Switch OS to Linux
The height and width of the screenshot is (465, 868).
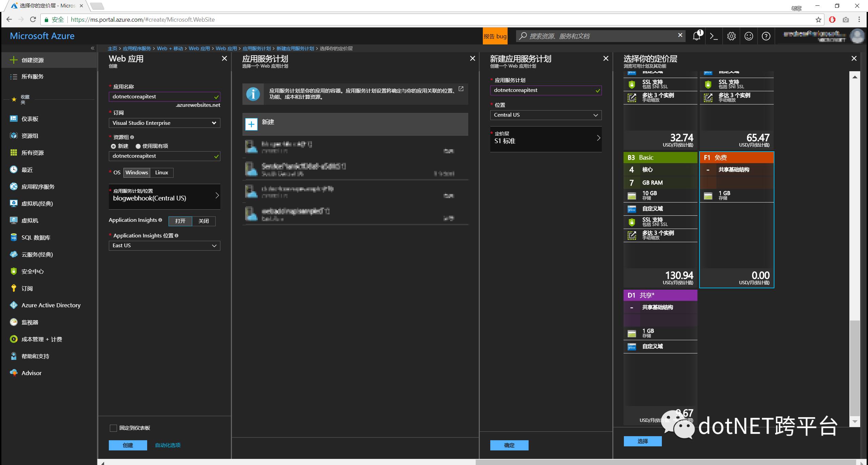161,173
